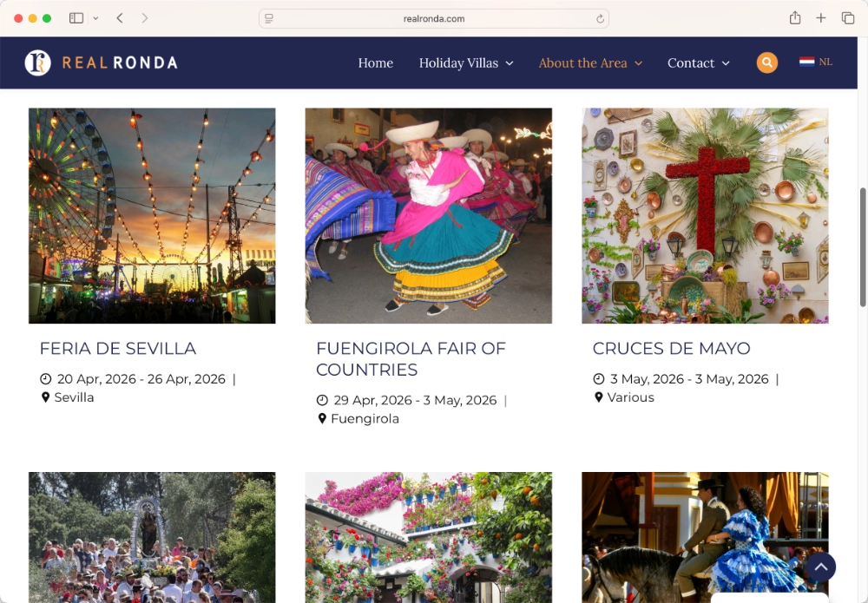Reload the page using refresh icon
This screenshot has height=603, width=868.
pyautogui.click(x=600, y=18)
